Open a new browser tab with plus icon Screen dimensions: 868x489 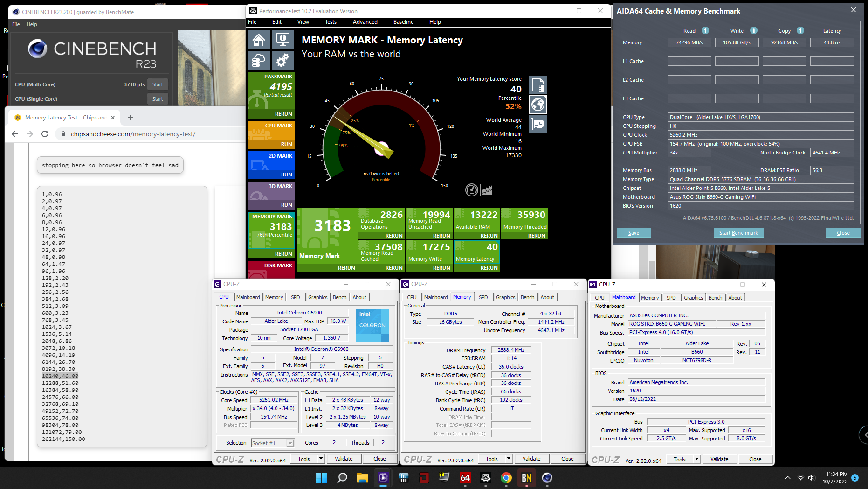tap(131, 118)
